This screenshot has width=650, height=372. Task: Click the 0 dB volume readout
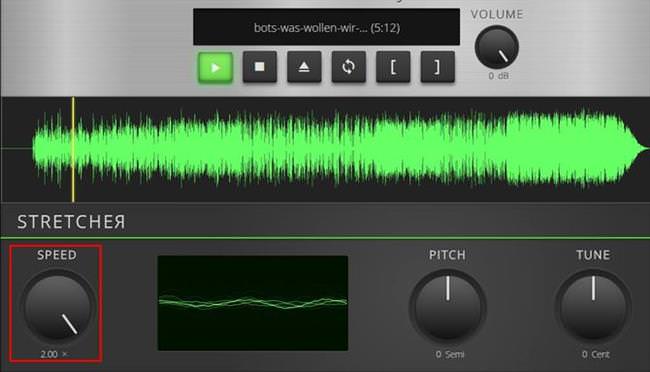click(498, 76)
